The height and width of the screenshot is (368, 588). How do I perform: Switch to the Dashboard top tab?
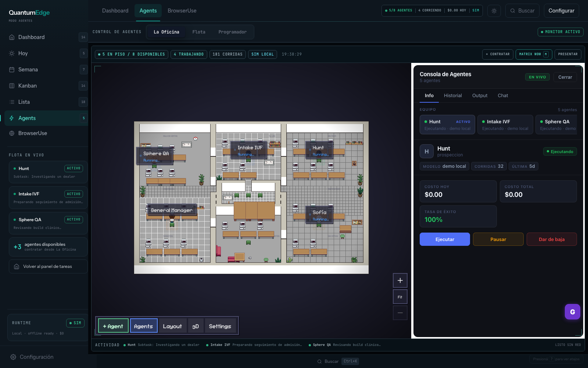(115, 11)
